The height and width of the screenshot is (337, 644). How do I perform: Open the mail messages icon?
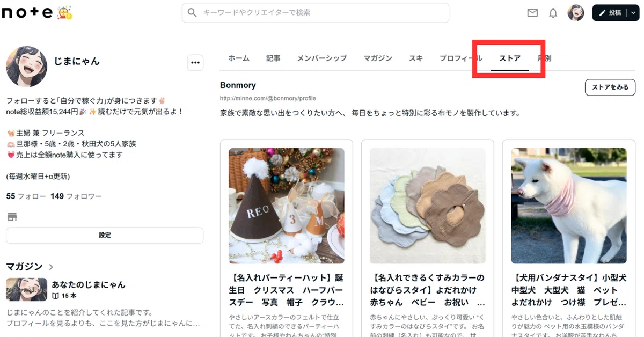pos(532,13)
